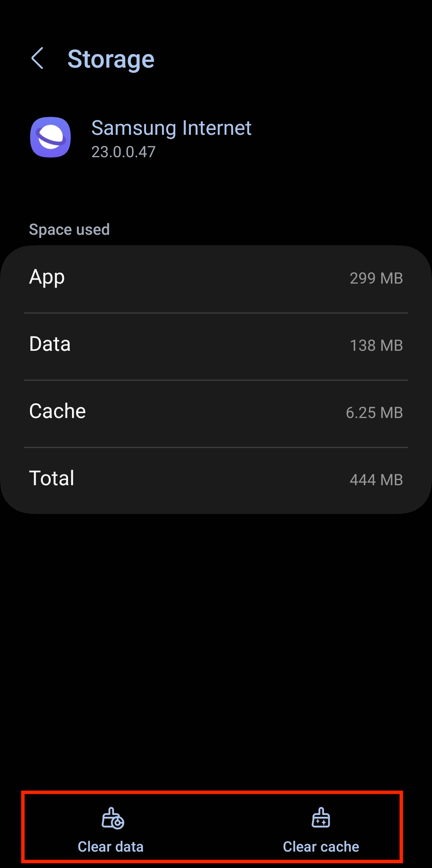Select the Data row label
This screenshot has width=432, height=868.
pyautogui.click(x=50, y=344)
